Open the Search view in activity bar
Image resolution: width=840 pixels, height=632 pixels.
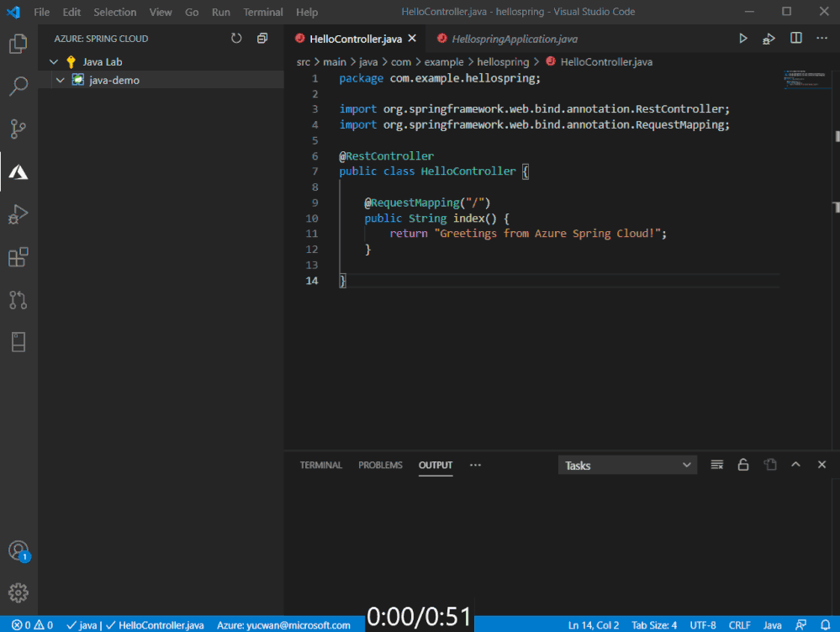pos(18,86)
